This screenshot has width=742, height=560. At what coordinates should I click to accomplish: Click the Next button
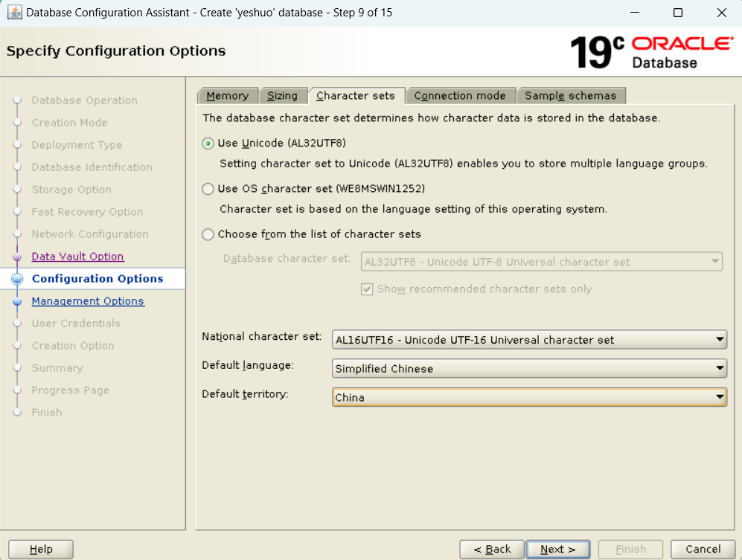pyautogui.click(x=558, y=549)
